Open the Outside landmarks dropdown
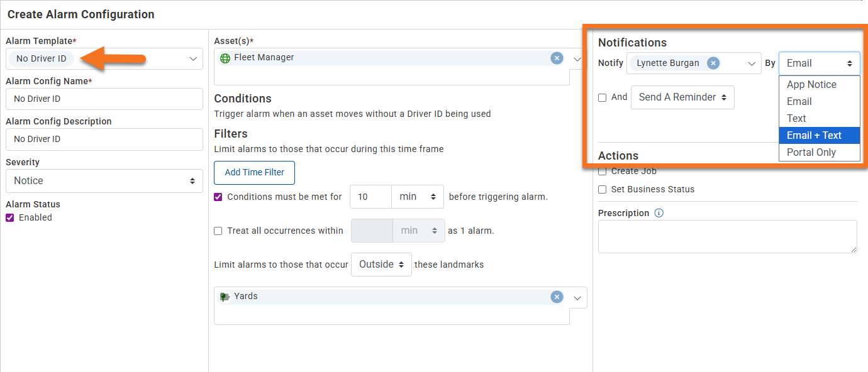The height and width of the screenshot is (372, 868). pos(381,265)
